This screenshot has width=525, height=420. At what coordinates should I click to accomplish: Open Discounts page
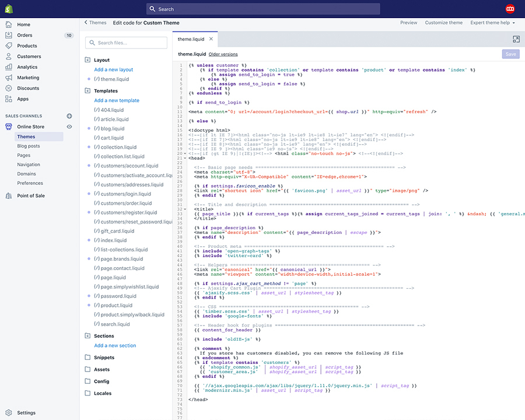(x=27, y=88)
